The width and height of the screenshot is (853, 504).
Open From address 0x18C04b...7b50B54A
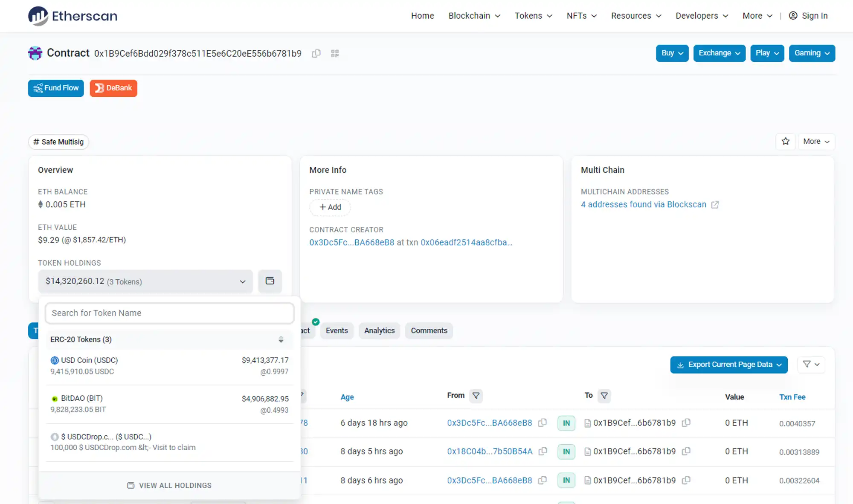(490, 451)
